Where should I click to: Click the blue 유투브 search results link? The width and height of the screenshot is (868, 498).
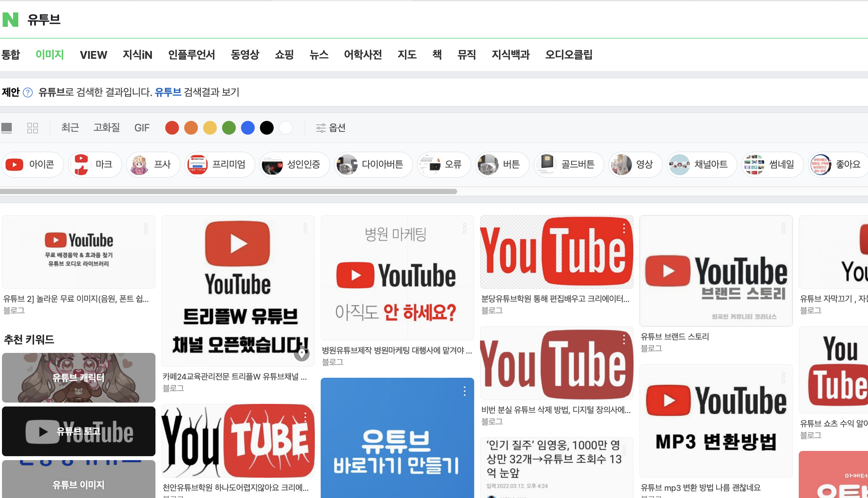[x=168, y=92]
